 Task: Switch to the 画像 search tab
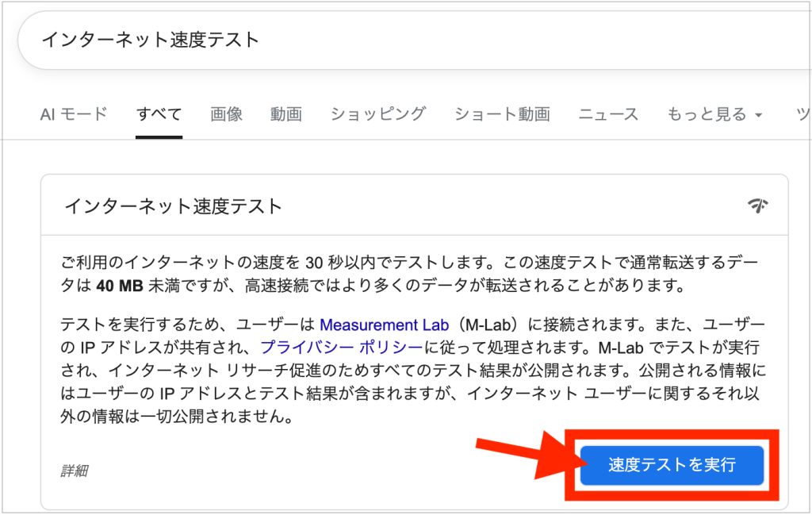coord(227,113)
